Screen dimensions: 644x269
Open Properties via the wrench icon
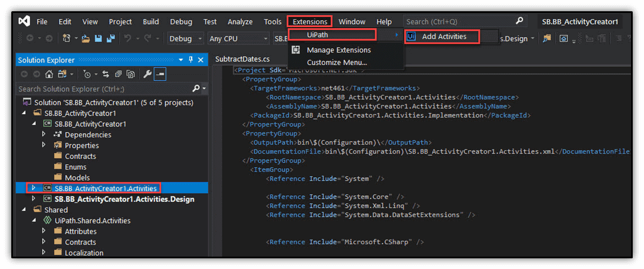(147, 74)
